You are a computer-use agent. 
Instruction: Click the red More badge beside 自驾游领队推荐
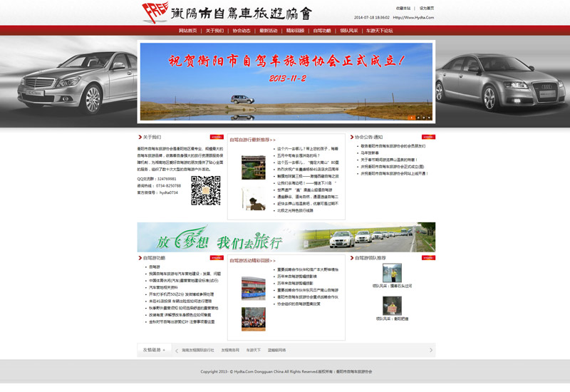coord(428,258)
